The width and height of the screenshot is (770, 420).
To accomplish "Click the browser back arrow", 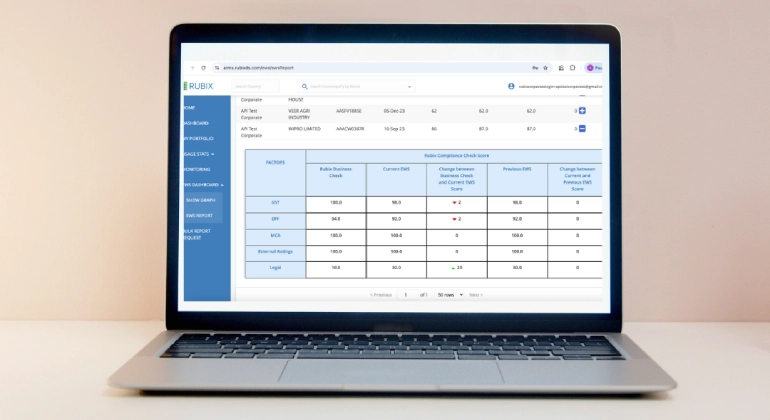I will click(x=192, y=68).
